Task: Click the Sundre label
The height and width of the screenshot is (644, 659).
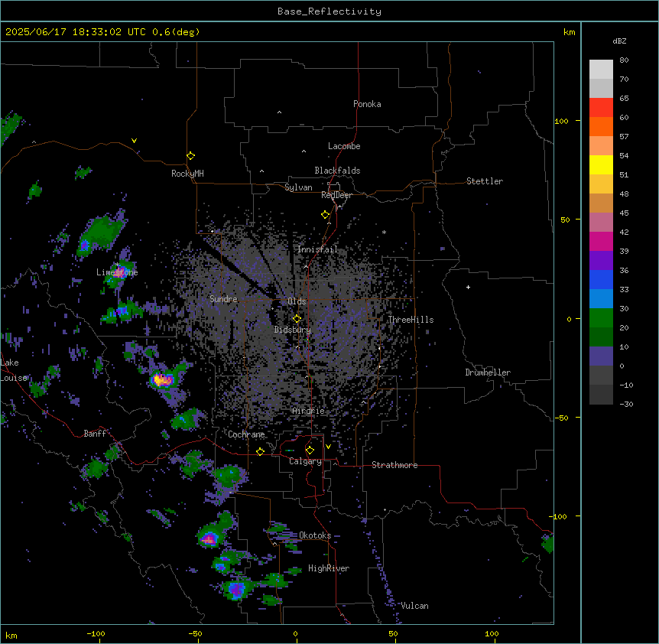Action: click(223, 299)
